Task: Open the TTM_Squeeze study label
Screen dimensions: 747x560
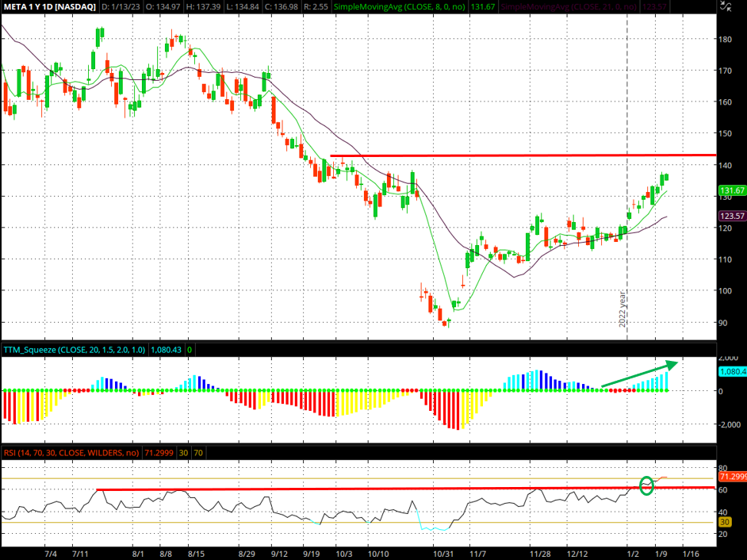Action: 75,350
